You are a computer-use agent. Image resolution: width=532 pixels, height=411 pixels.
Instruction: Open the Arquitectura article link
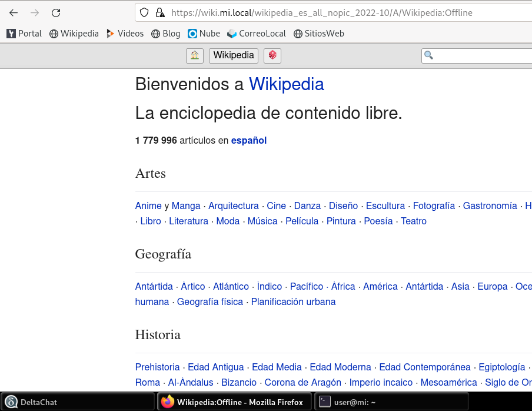click(234, 206)
